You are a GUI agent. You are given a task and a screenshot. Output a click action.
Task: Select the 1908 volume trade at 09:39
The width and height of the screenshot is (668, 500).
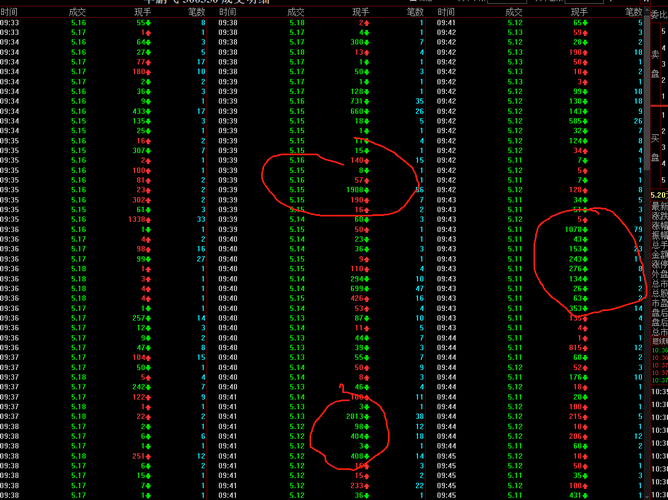click(358, 190)
